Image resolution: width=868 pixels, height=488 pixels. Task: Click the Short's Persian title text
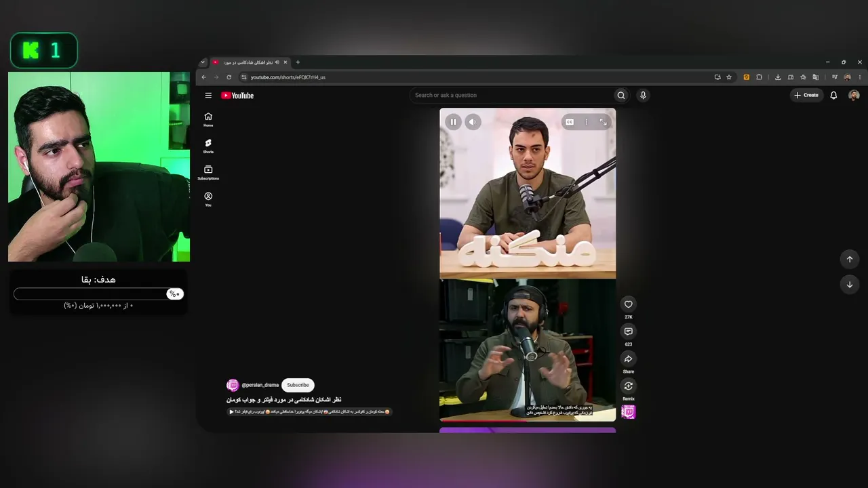point(283,400)
